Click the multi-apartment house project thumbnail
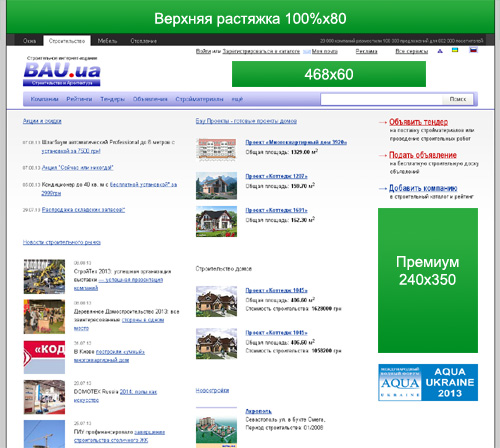Screen dimensions: 500x448 tap(216, 150)
